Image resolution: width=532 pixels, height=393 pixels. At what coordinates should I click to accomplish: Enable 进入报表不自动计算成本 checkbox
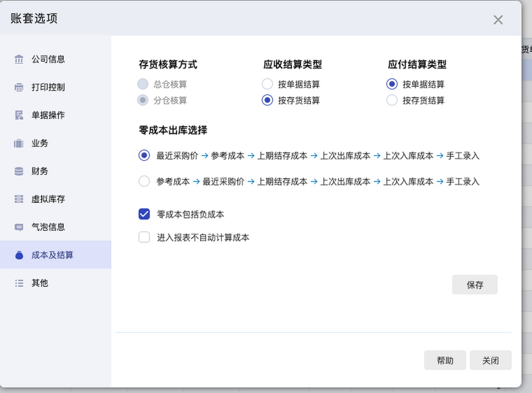point(144,237)
